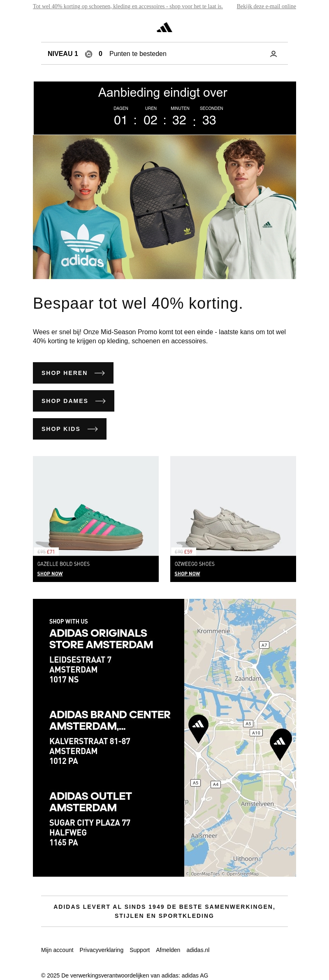Click the SHOP KIDS button
This screenshot has height=980, width=329.
tap(70, 429)
